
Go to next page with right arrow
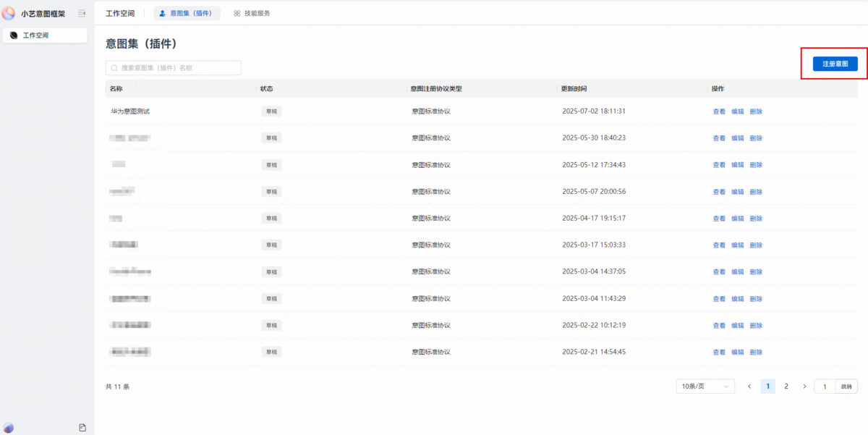pos(804,387)
